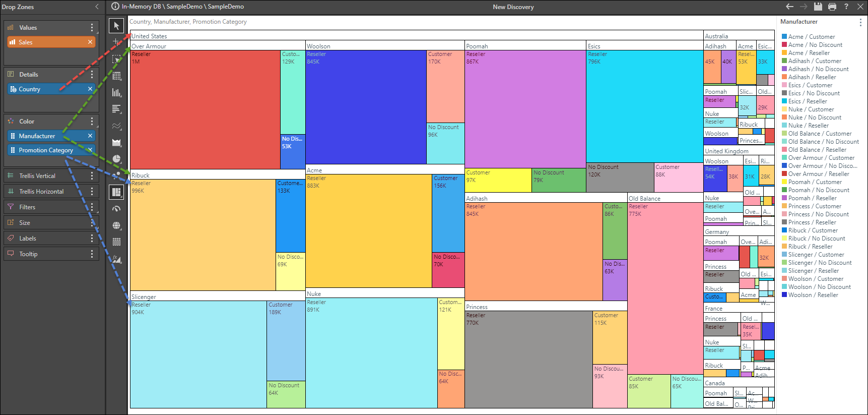Collapse the Drop Zones panel
Viewport: 868px width, 415px height.
click(x=97, y=7)
